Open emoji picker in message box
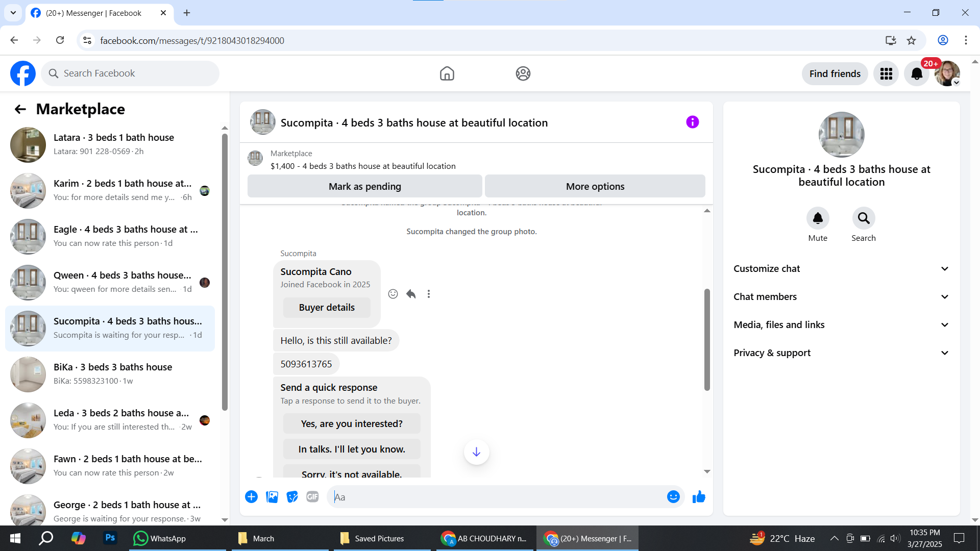 coord(673,497)
